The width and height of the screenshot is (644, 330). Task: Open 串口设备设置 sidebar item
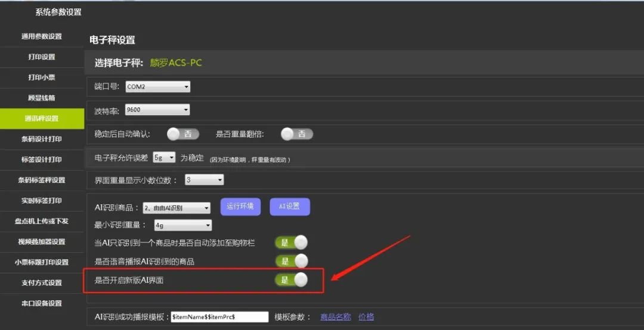[42, 303]
